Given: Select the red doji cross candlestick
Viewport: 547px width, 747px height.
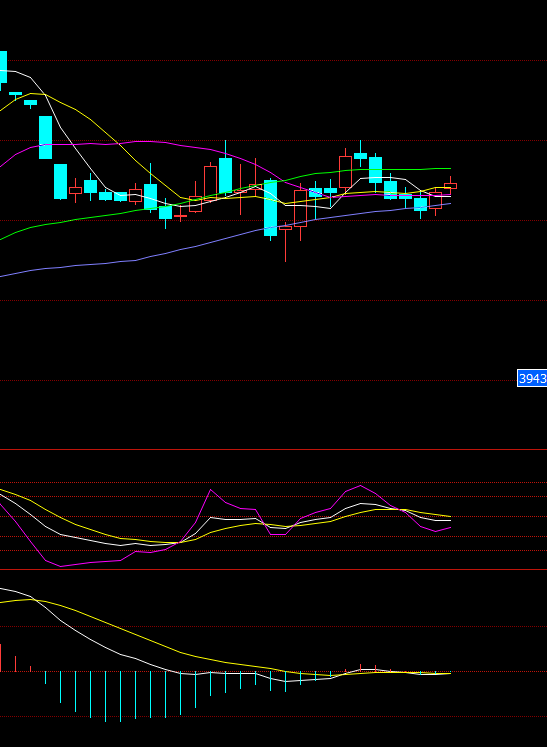Looking at the screenshot, I should 181,216.
